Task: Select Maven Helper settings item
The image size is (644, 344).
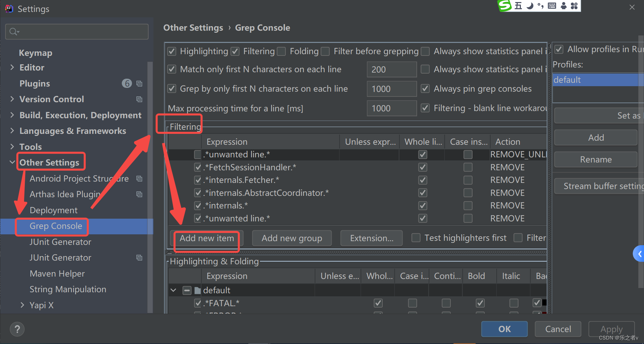Action: tap(57, 273)
